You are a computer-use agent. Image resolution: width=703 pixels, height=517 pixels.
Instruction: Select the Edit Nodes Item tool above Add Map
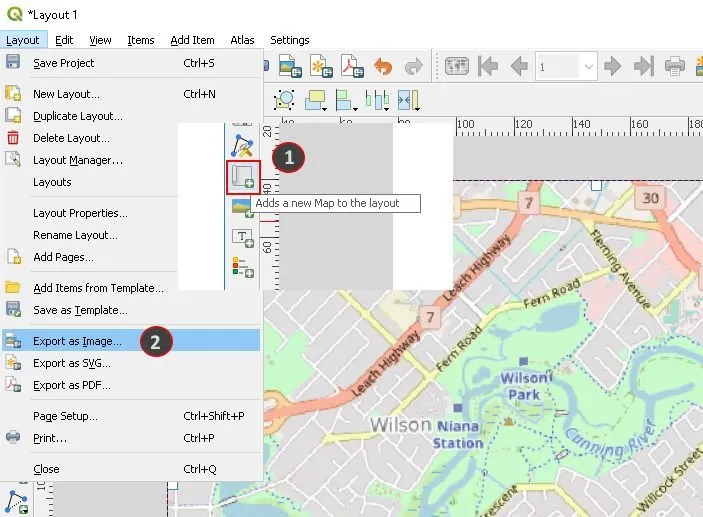[243, 145]
